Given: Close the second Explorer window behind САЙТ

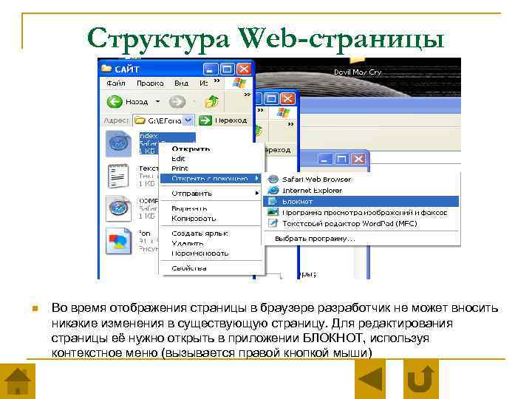Looking at the screenshot, I should point(287,99).
